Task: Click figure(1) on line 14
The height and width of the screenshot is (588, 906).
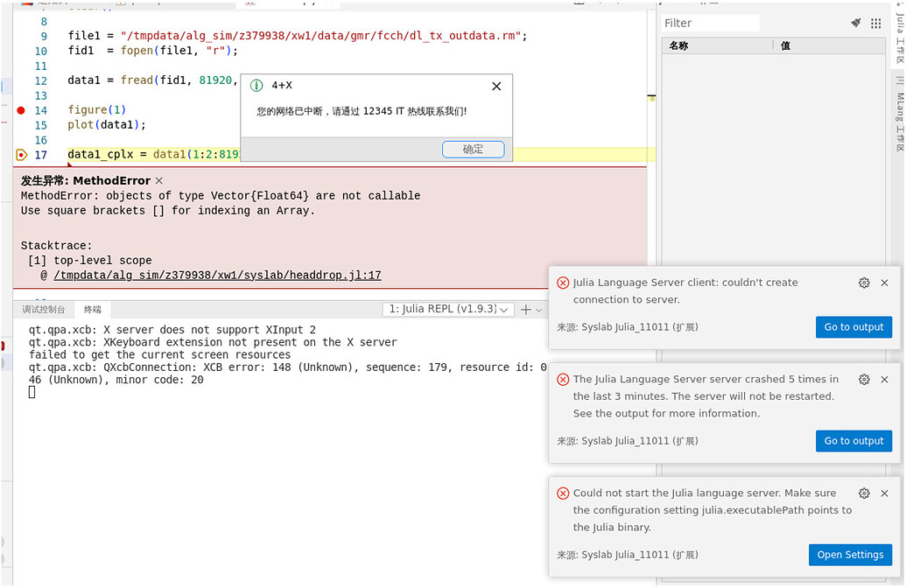Action: point(96,109)
